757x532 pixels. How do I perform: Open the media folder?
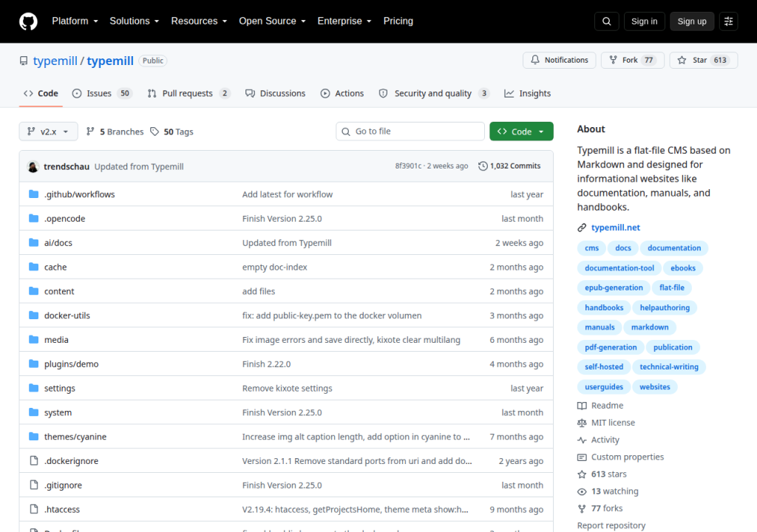click(x=56, y=339)
